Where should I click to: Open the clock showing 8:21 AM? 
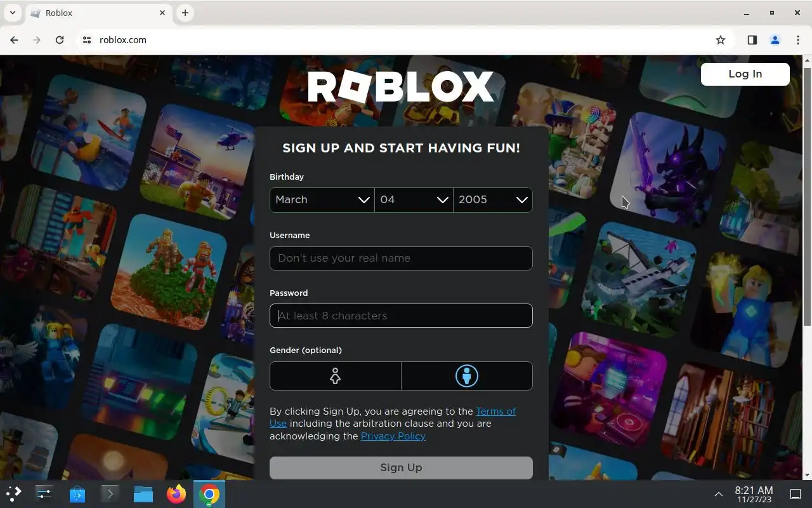coord(754,494)
